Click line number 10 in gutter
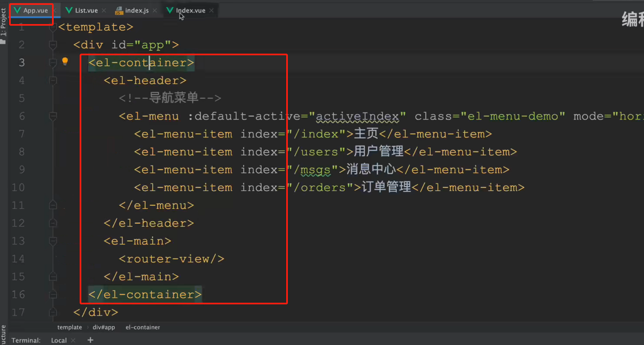 [x=18, y=188]
